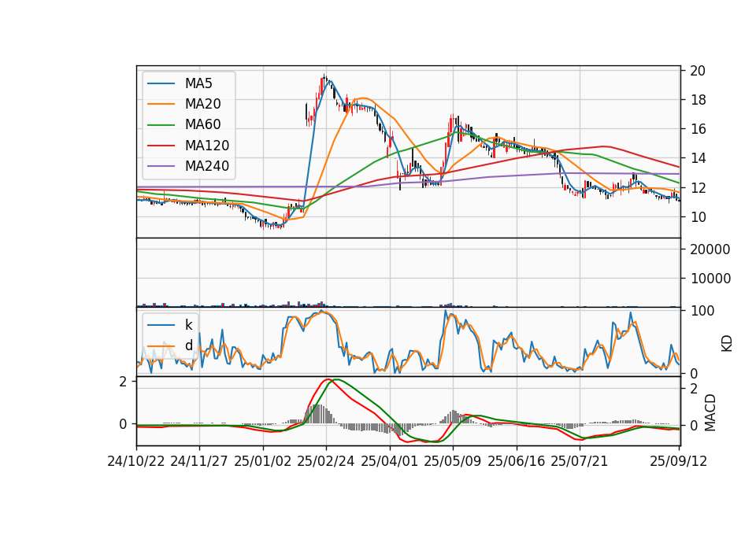The image size is (756, 543).
Task: Click the MA20 legend label
Action: (x=202, y=104)
